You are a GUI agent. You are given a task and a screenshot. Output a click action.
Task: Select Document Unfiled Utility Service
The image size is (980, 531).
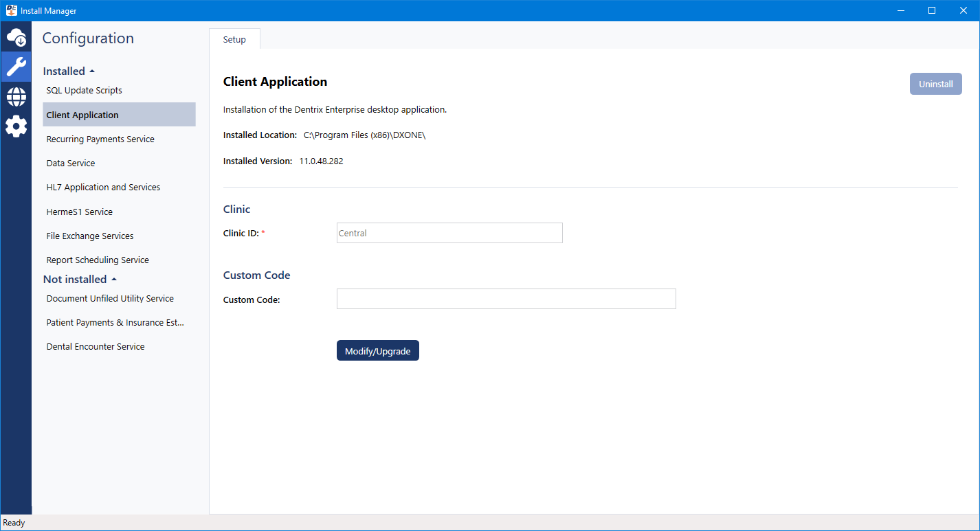point(110,299)
